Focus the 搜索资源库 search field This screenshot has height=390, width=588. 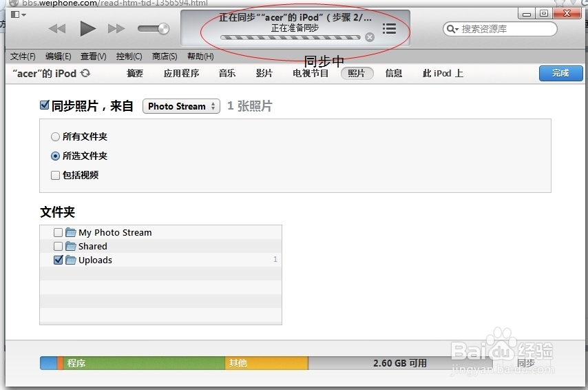[500, 29]
